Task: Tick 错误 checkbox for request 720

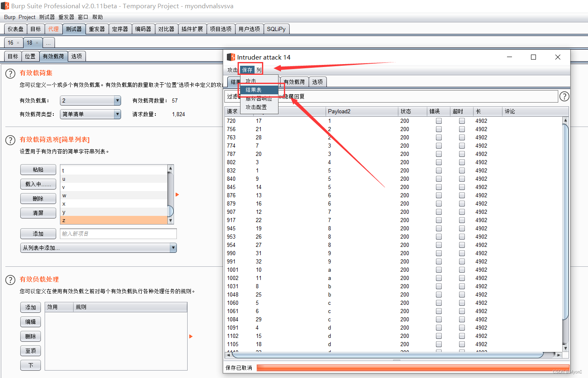Action: pos(439,121)
